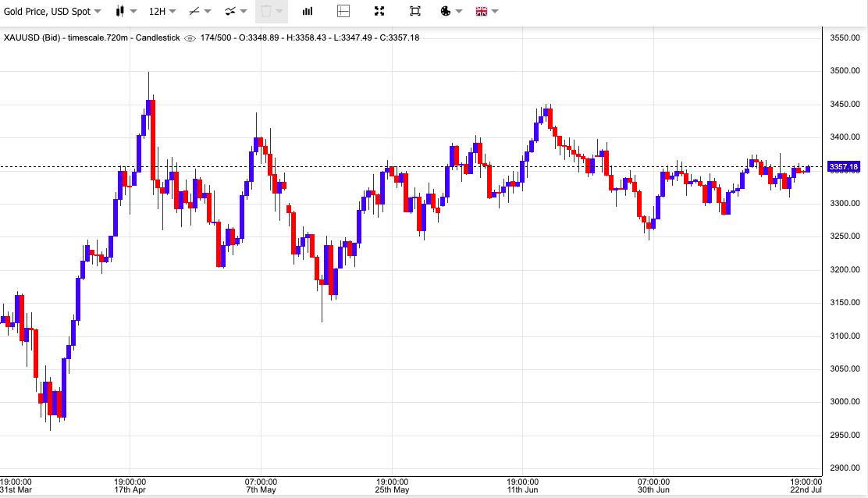
Task: Enter fullscreen with the expand arrows icon
Action: coord(379,11)
